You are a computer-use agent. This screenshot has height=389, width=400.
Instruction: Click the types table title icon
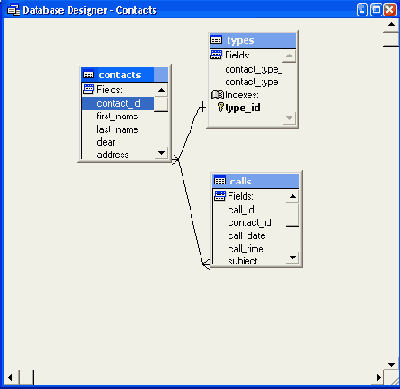tap(216, 40)
